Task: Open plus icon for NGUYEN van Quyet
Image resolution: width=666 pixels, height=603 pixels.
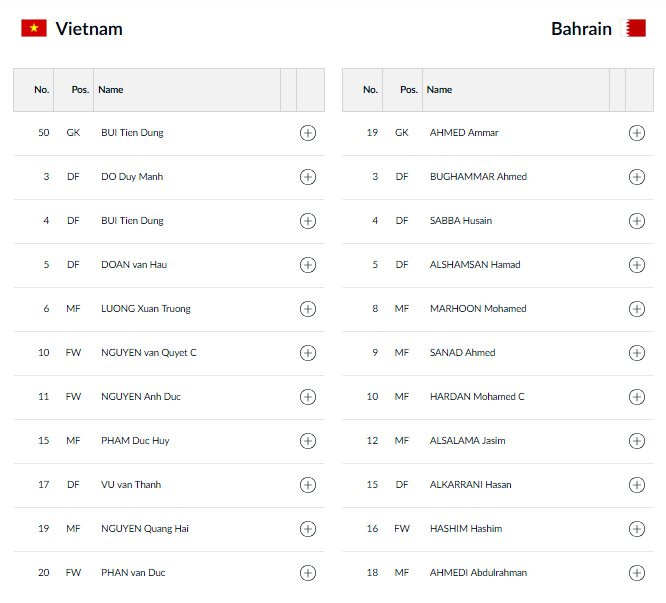Action: point(308,353)
